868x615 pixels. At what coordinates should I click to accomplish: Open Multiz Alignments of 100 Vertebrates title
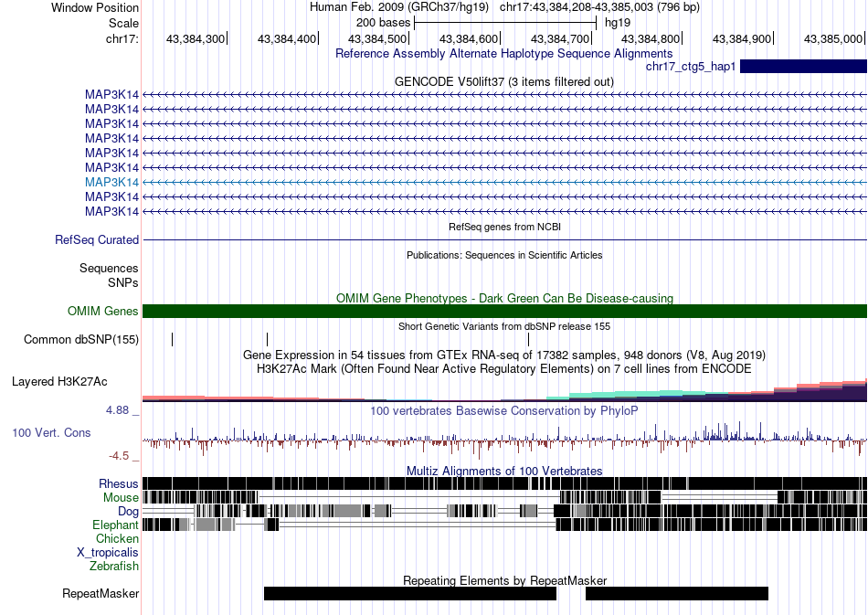click(x=504, y=472)
